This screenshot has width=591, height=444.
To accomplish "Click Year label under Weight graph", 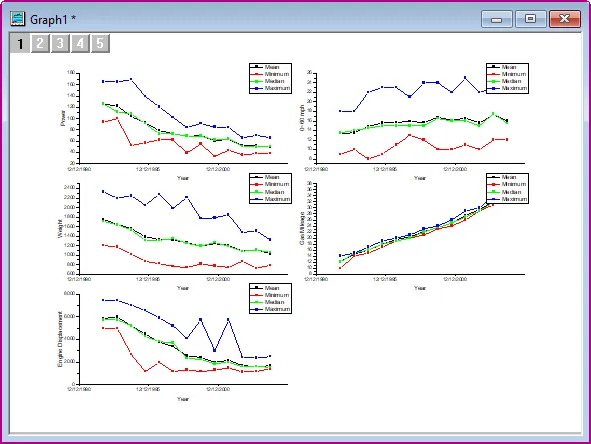I will (183, 288).
